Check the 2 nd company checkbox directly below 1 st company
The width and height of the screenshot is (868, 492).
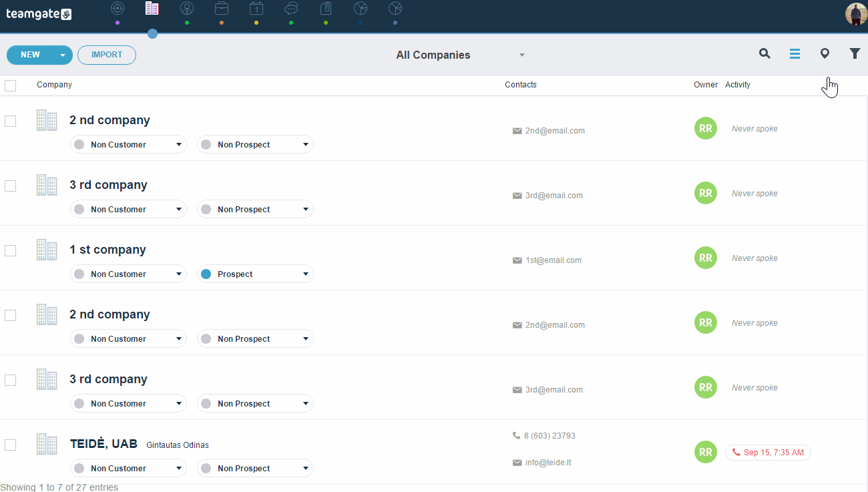click(10, 315)
